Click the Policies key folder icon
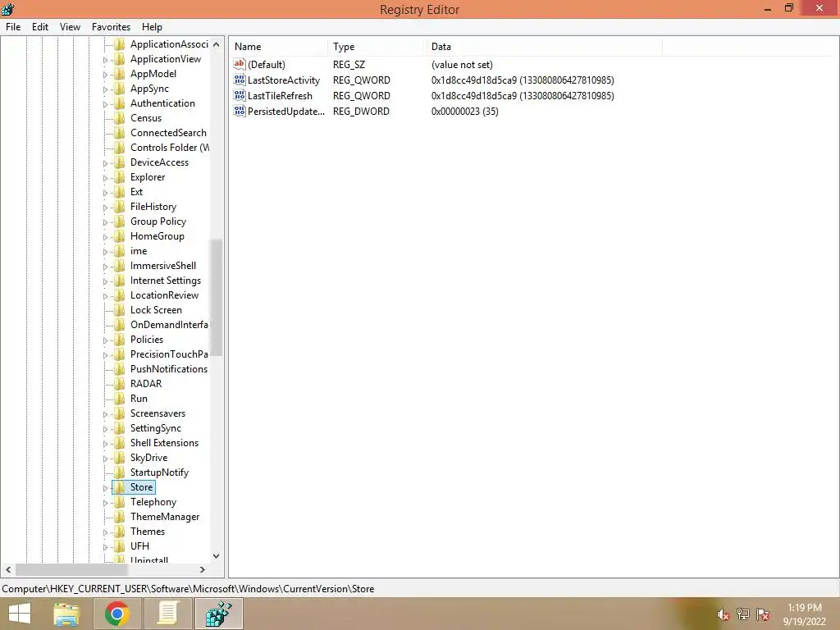The image size is (840, 630). pos(120,339)
